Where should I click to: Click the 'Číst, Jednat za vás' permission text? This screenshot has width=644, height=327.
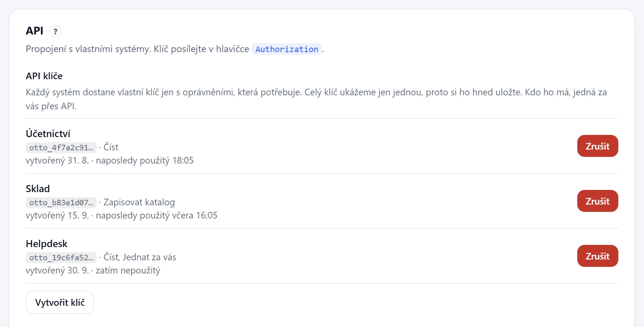(140, 257)
